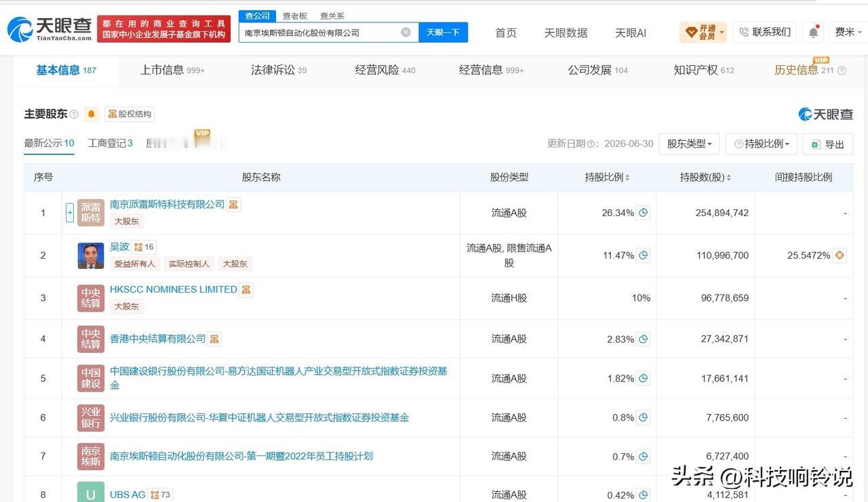The width and height of the screenshot is (868, 502).
Task: Click the pie chart icon next to 2.83%
Action: pos(643,339)
